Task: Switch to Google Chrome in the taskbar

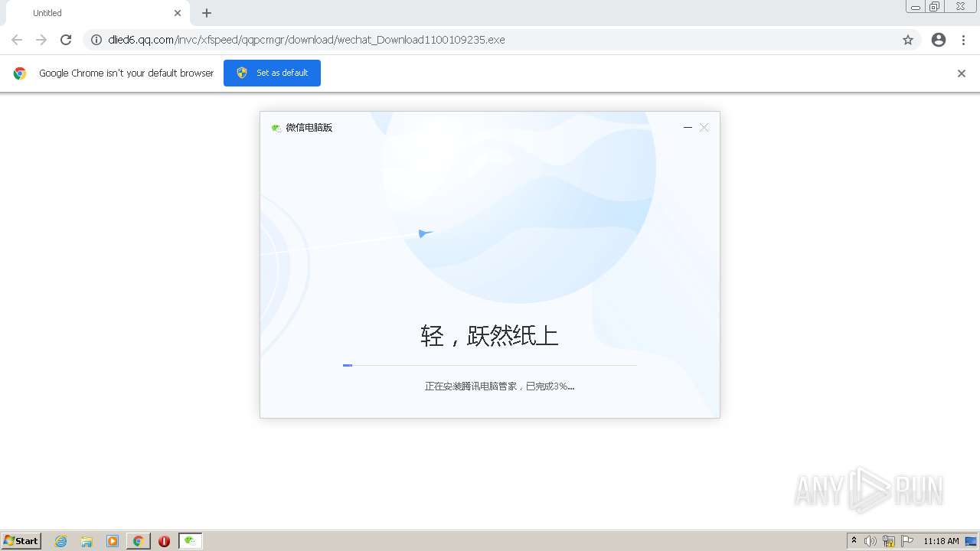Action: click(139, 541)
